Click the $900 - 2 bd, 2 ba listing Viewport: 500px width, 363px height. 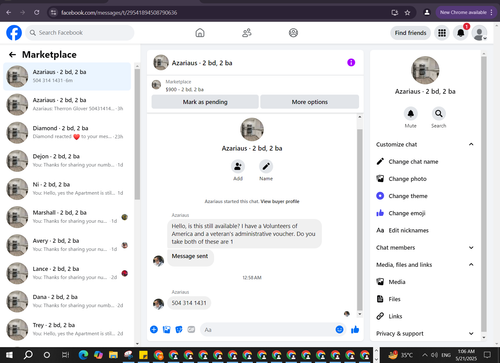184,89
